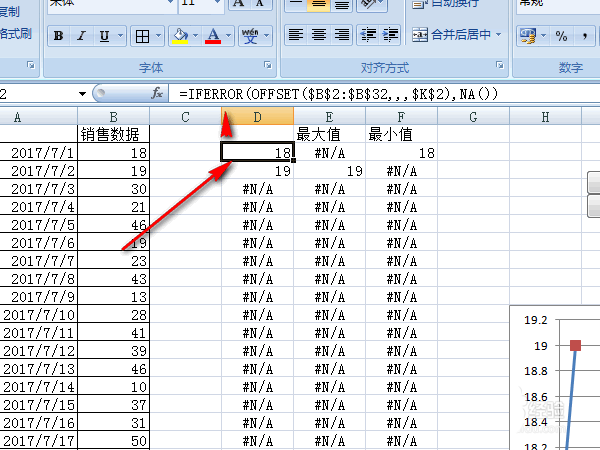The image size is (600, 450).
Task: Open 合并后居中 dropdown arrow
Action: [499, 34]
